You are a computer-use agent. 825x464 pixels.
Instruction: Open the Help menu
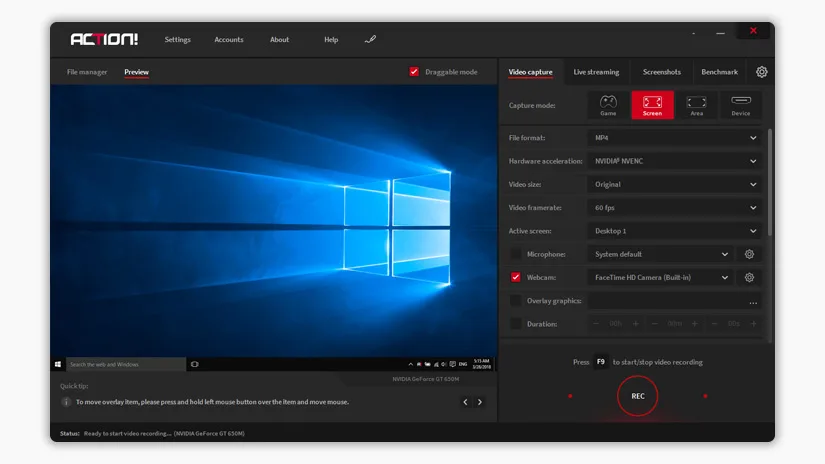point(331,39)
